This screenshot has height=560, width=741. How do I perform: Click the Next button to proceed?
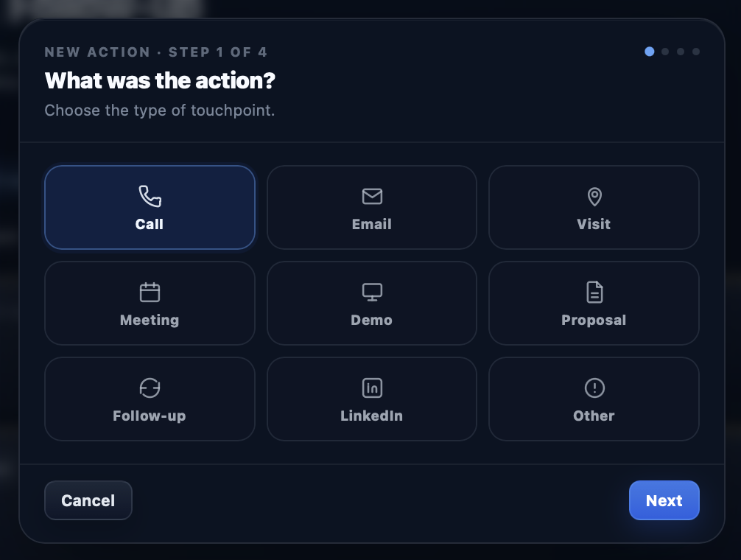click(664, 500)
